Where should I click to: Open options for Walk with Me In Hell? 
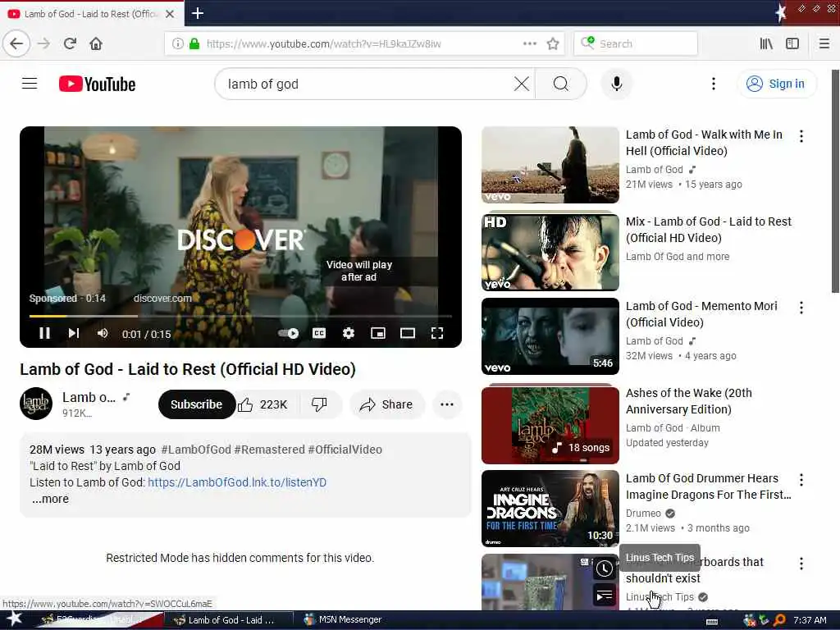801,136
